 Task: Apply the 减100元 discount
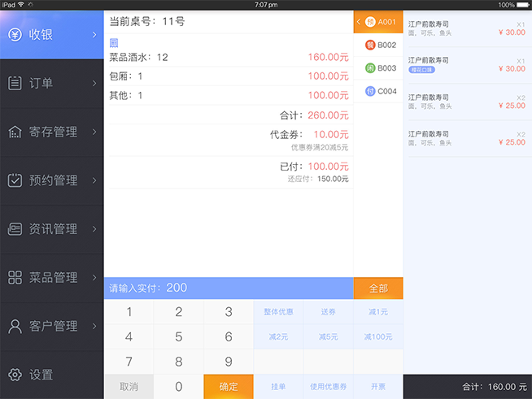tap(378, 336)
